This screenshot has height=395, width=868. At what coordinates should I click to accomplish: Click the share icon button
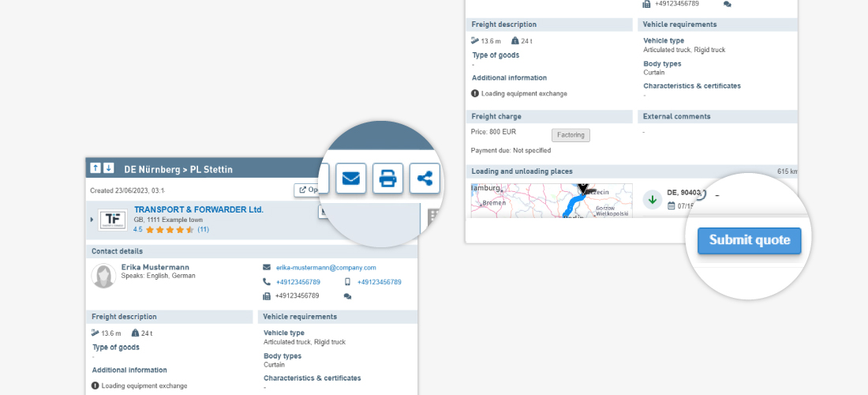[425, 178]
